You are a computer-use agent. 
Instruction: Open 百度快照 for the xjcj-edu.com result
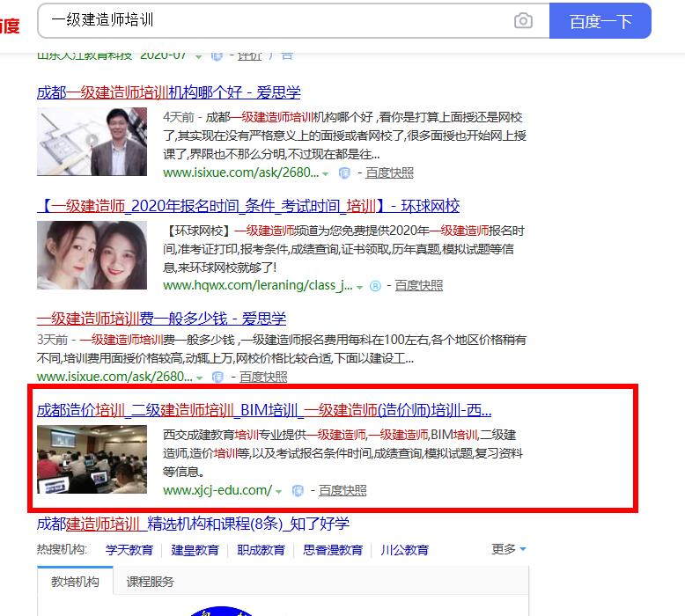click(x=342, y=490)
